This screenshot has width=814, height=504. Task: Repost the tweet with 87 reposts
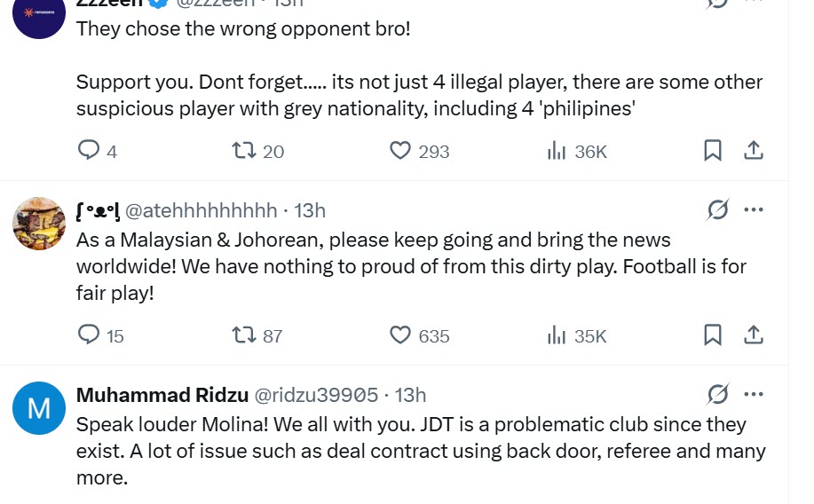click(x=244, y=335)
